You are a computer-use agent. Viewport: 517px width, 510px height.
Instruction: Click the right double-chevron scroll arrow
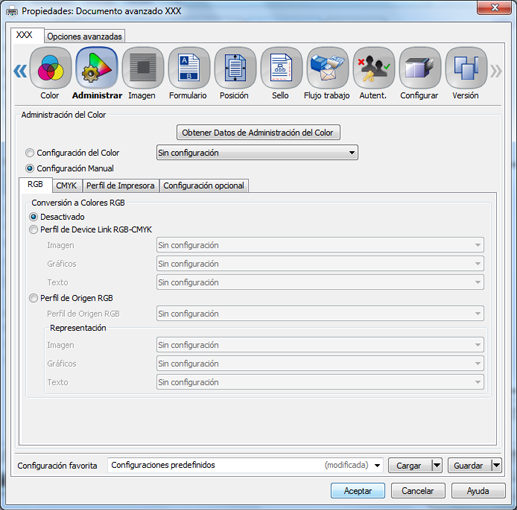[496, 71]
